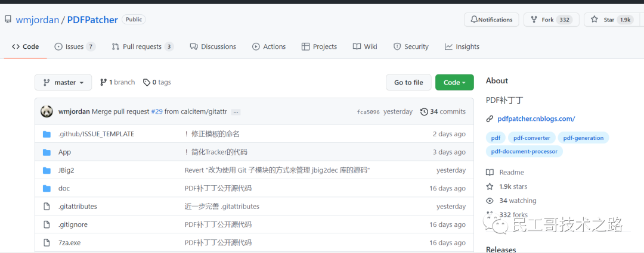Open commit message '修正模板的命名'
644x253 pixels.
[212, 134]
